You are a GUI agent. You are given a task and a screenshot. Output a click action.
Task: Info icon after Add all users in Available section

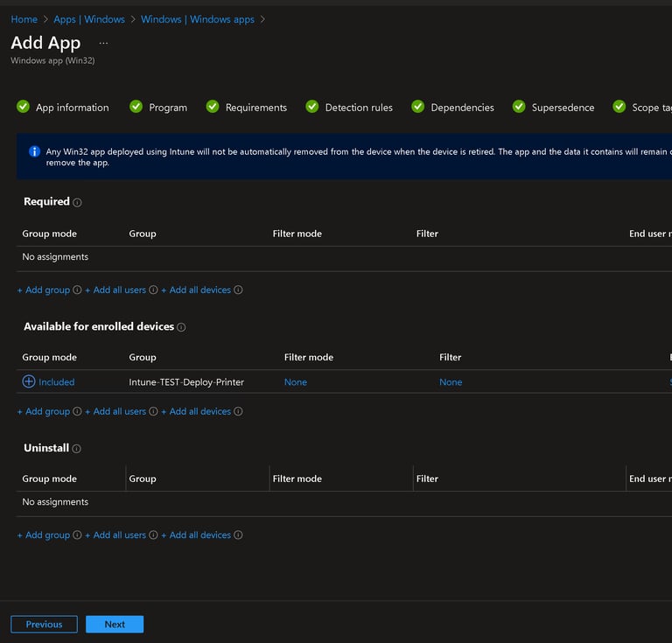coord(153,411)
